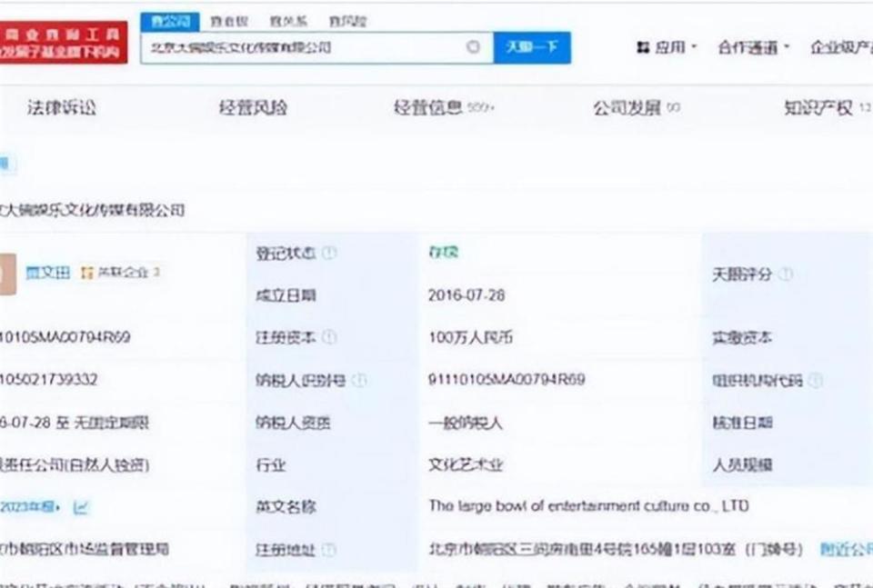Open the legal representative name link
Viewport: 873px width, 588px height.
tap(48, 273)
